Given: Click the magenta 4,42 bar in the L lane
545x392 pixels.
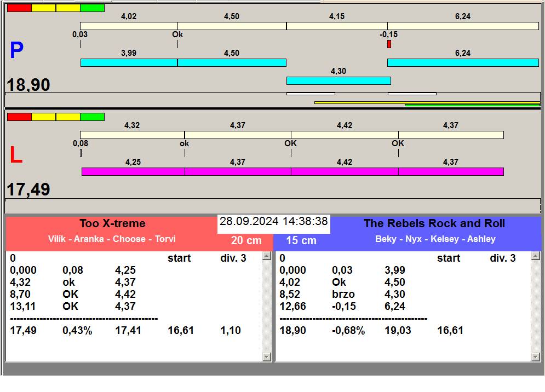Looking at the screenshot, I should point(345,171).
